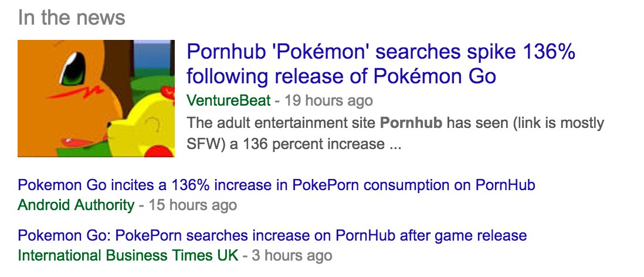Screen dimensions: 644x277
Task: Click 'following release of Pokémon Go' headline line
Action: pos(341,76)
